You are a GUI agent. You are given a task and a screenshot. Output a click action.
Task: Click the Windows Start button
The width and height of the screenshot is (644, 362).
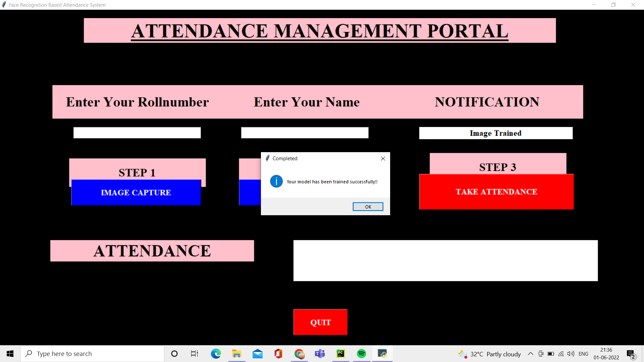(10, 354)
